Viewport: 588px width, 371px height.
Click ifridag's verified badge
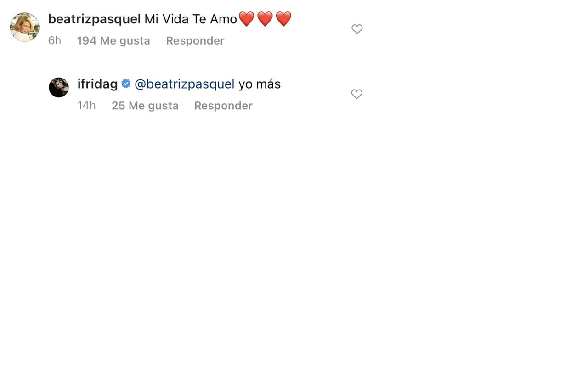pyautogui.click(x=125, y=84)
